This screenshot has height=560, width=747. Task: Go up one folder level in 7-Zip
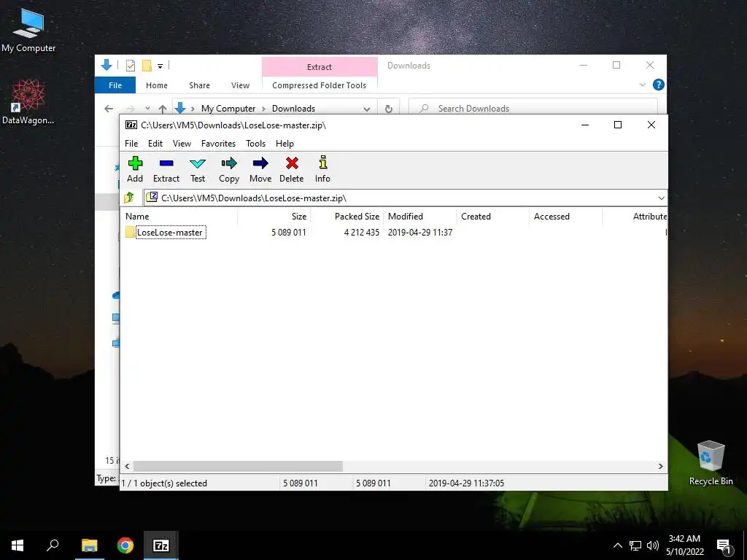coord(129,198)
